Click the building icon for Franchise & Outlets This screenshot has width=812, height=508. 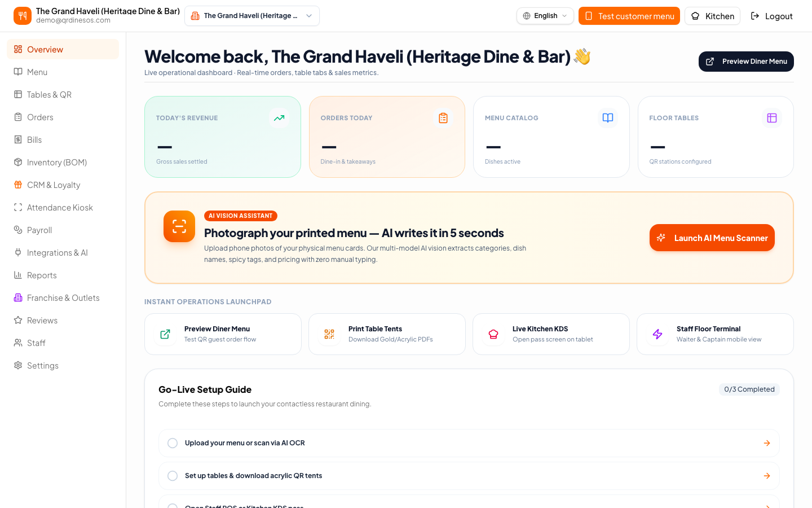(18, 297)
